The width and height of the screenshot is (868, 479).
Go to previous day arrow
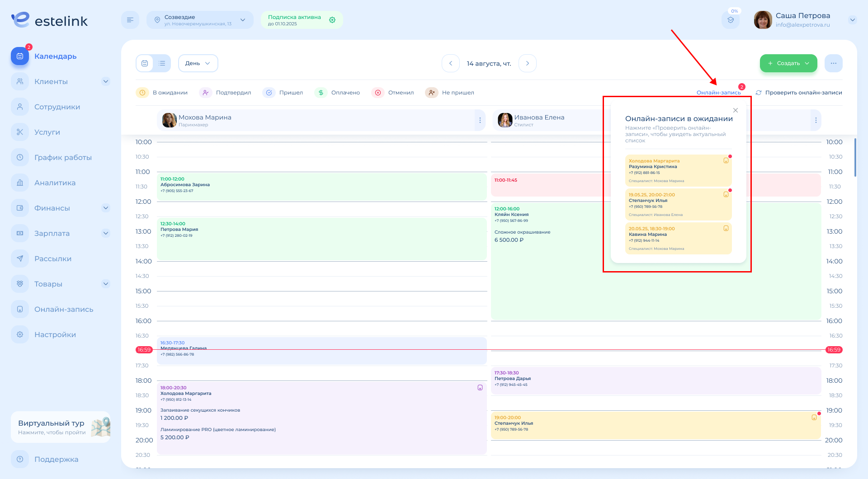click(x=451, y=63)
